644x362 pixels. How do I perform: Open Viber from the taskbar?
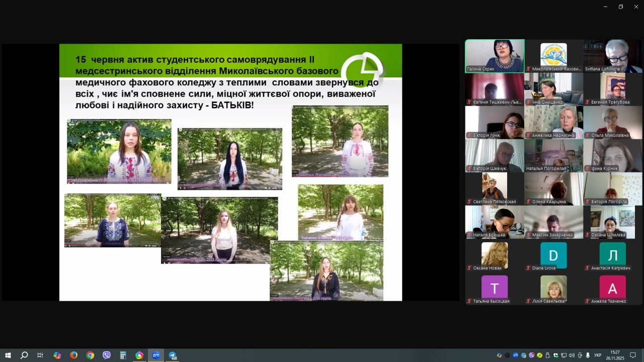107,355
